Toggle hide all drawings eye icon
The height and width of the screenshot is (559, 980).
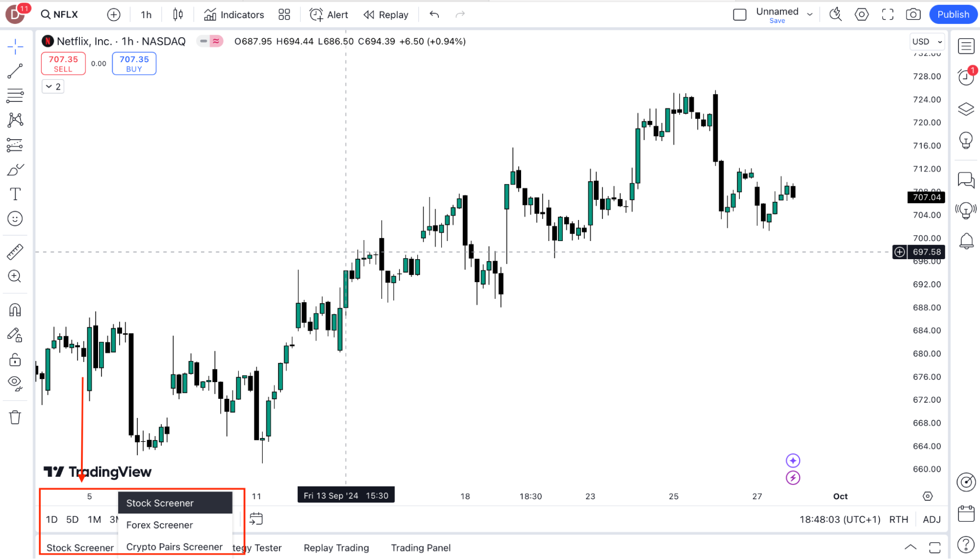[x=15, y=383]
